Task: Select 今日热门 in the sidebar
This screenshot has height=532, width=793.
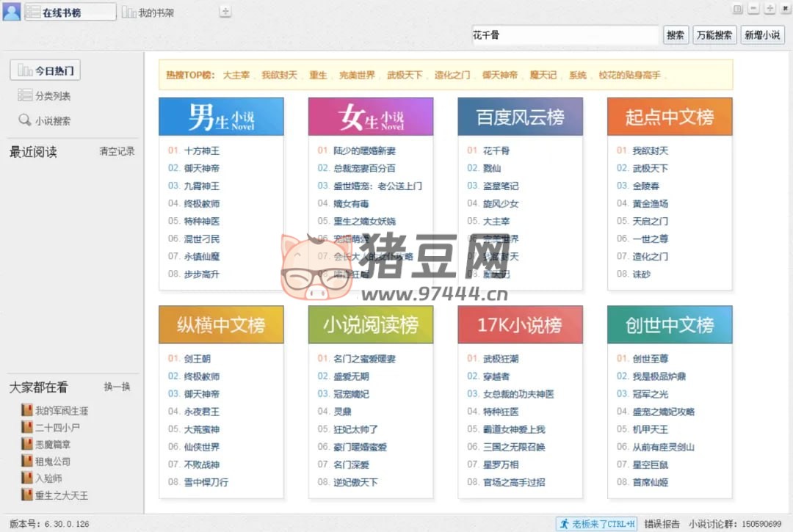Action: tap(46, 70)
